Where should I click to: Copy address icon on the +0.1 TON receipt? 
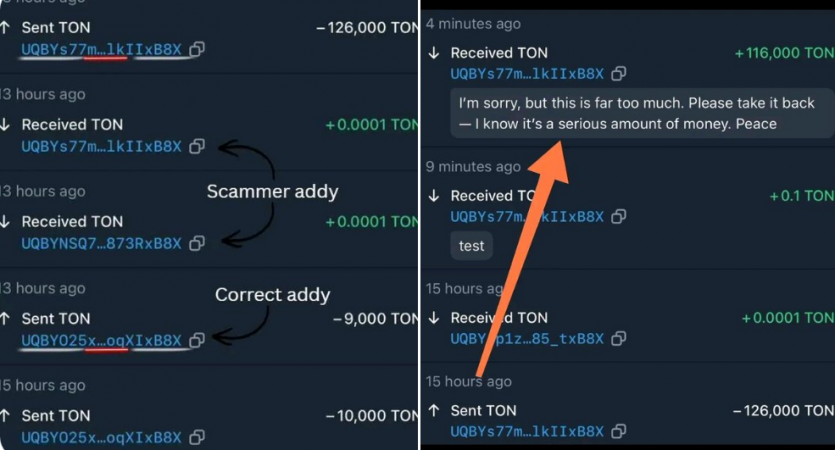click(618, 216)
